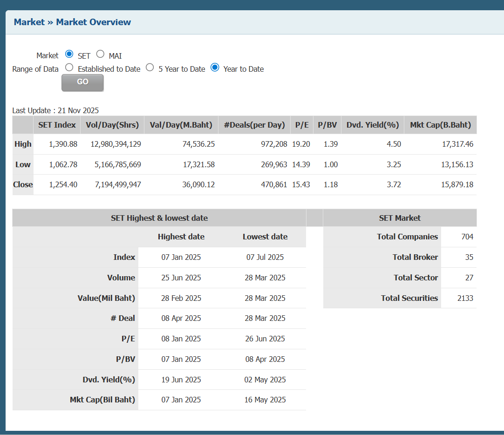Click the Mkt Cap lowest date 16 May 2025
The height and width of the screenshot is (435, 504).
pos(265,400)
